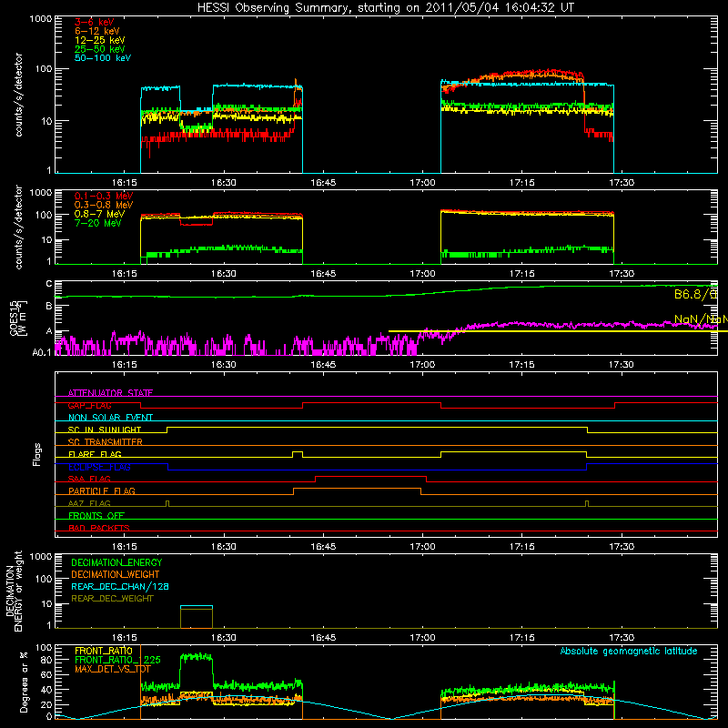Select the 50-100 keV legend entry
This screenshot has height=728, width=728.
103,58
